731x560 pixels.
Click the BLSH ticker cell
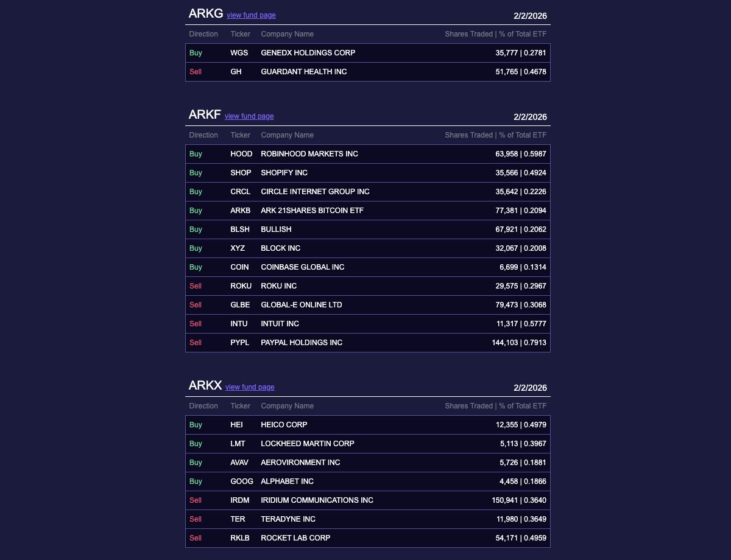(x=240, y=229)
